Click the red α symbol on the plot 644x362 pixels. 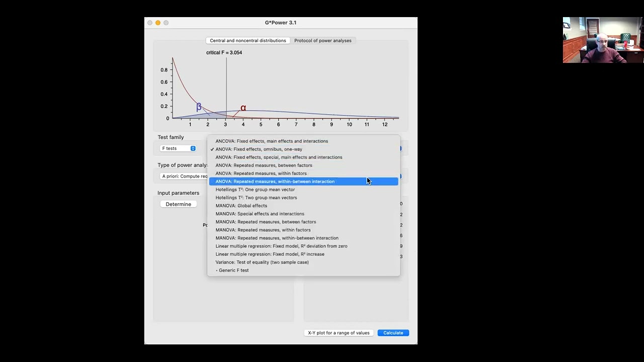pos(243,108)
